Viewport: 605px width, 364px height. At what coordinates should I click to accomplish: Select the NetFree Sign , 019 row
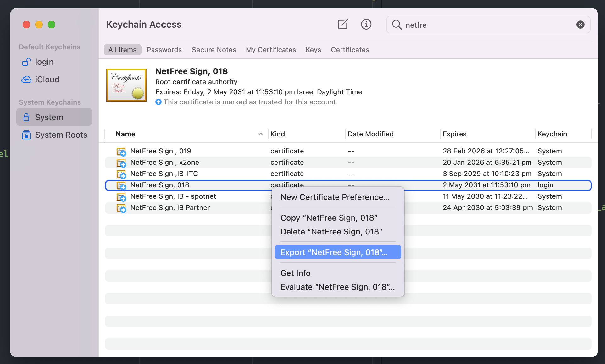[x=348, y=151]
